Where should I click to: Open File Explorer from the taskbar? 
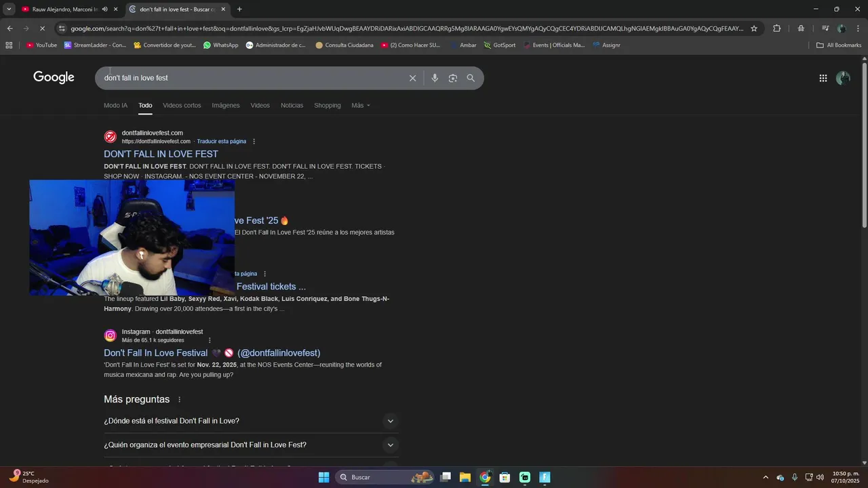click(x=465, y=477)
